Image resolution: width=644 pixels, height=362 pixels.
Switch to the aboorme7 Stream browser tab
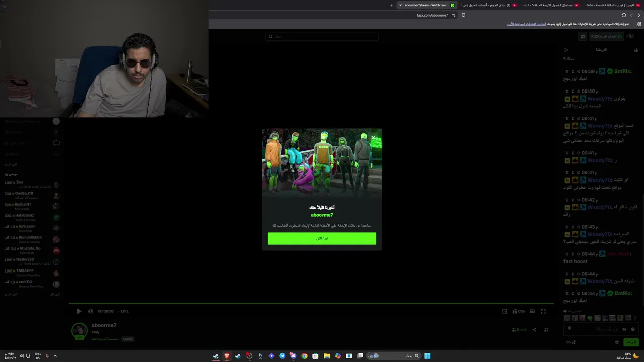(427, 5)
